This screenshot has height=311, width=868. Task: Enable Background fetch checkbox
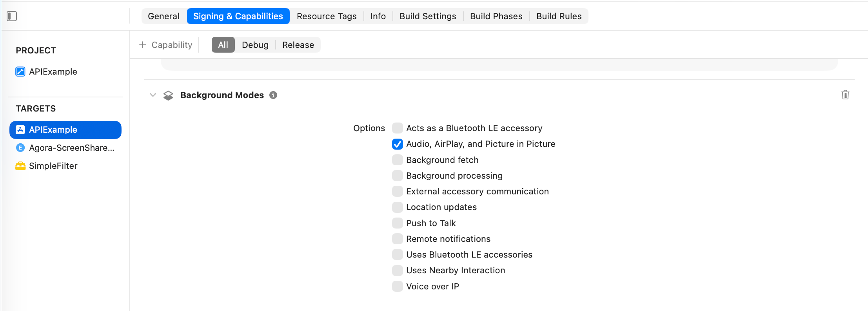398,160
